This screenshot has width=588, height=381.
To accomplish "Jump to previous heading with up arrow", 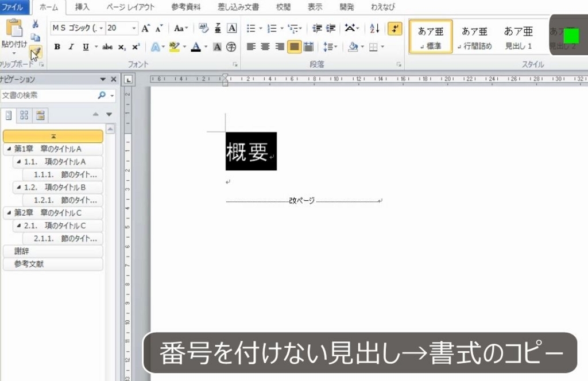I will 96,114.
